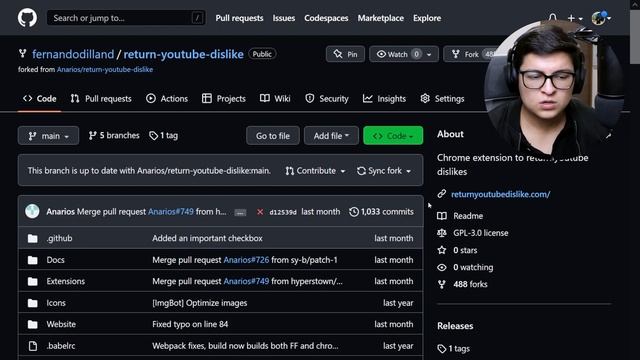Screen dimensions: 640x360
Task: Pin the repository with Pin button
Action: (345, 54)
